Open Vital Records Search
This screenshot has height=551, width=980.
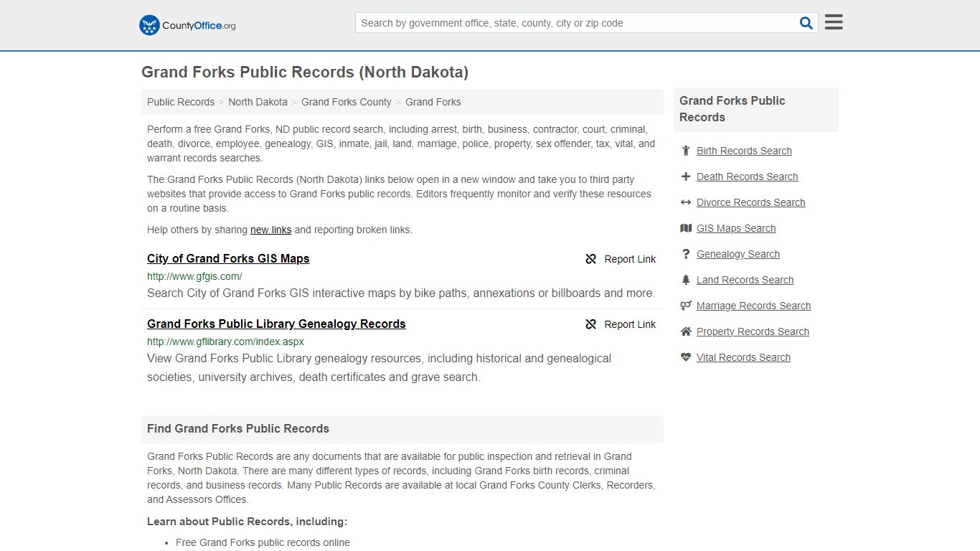743,357
